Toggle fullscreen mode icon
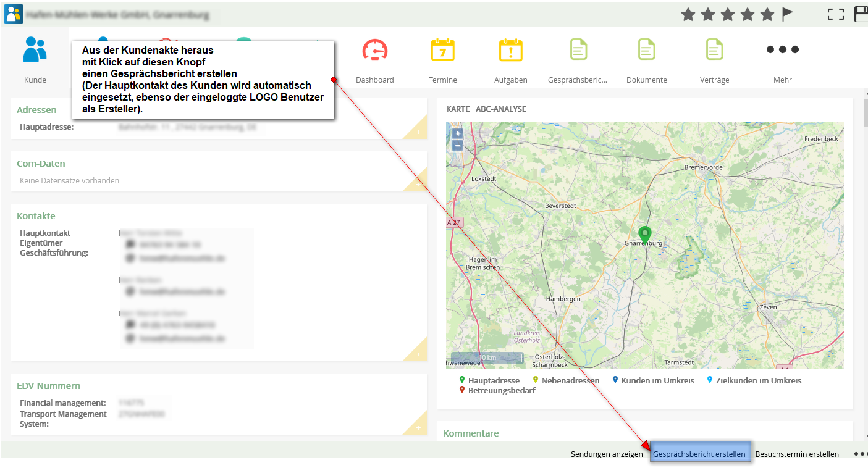868x468 pixels. [x=835, y=14]
